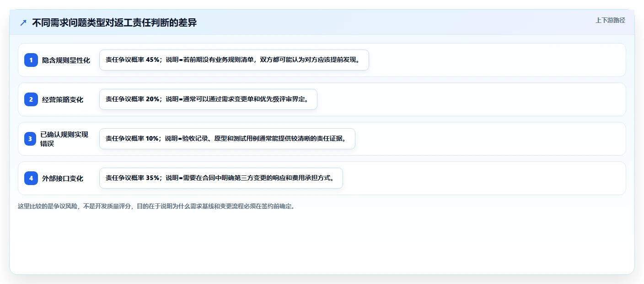The height and width of the screenshot is (284, 644).
Task: Click the number 4 badge for 外部接口变化
Action: [31, 178]
